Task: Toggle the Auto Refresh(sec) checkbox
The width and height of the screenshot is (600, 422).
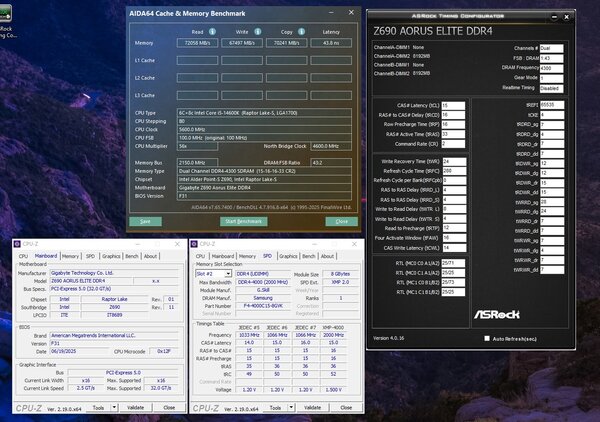Action: 487,339
